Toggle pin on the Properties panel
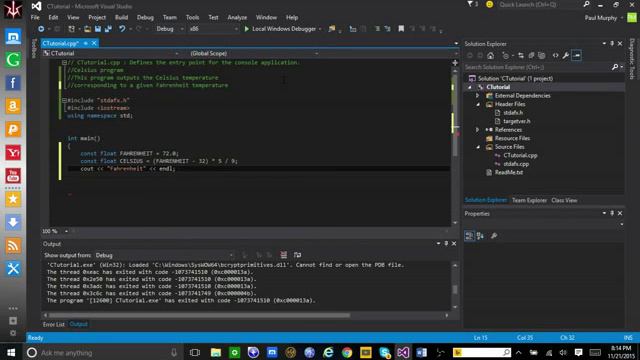640x360 pixels. [x=612, y=213]
